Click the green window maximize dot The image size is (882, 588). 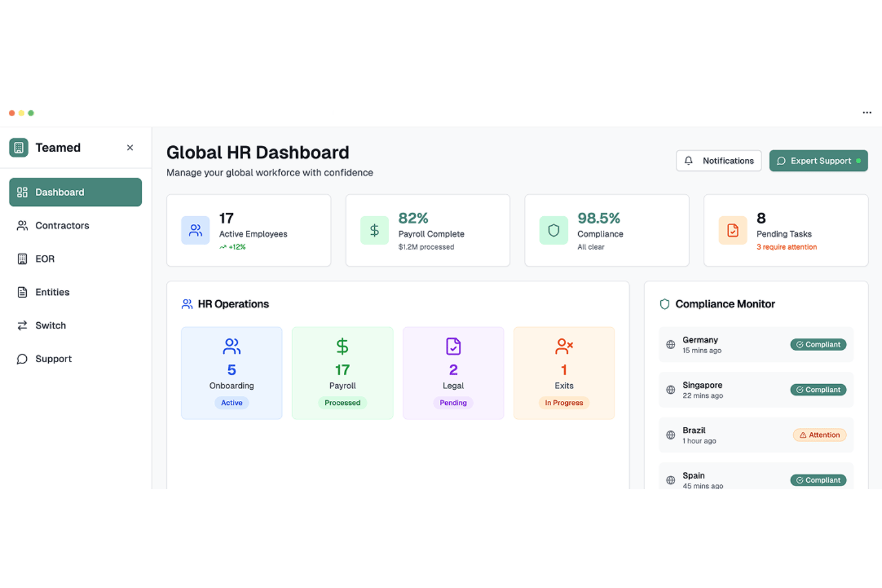pyautogui.click(x=31, y=113)
